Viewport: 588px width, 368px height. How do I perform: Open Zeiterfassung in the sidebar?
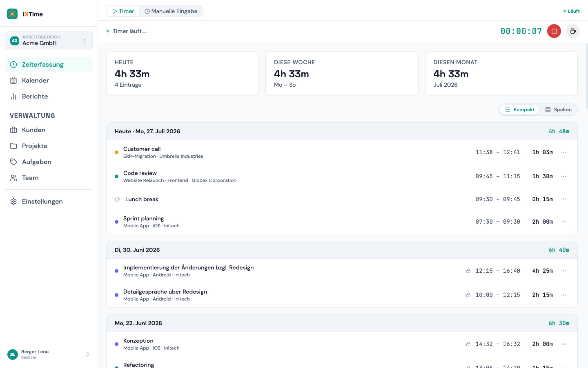point(49,65)
